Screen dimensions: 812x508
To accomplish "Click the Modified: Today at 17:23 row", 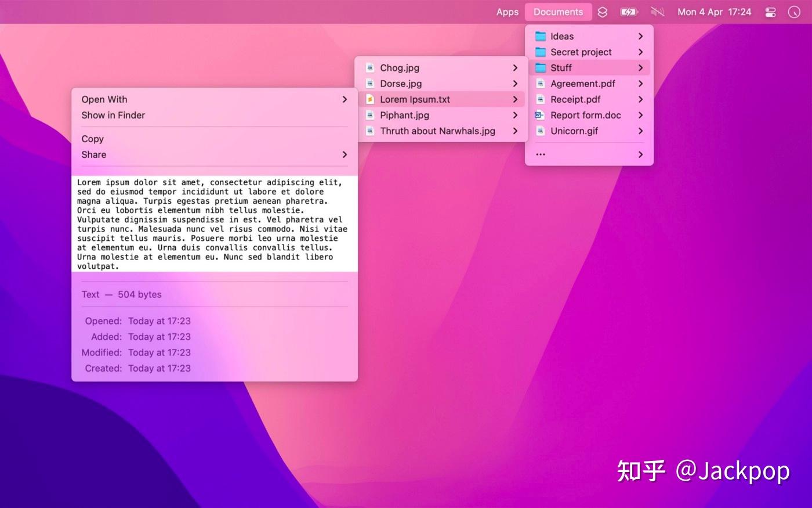I will click(x=136, y=352).
